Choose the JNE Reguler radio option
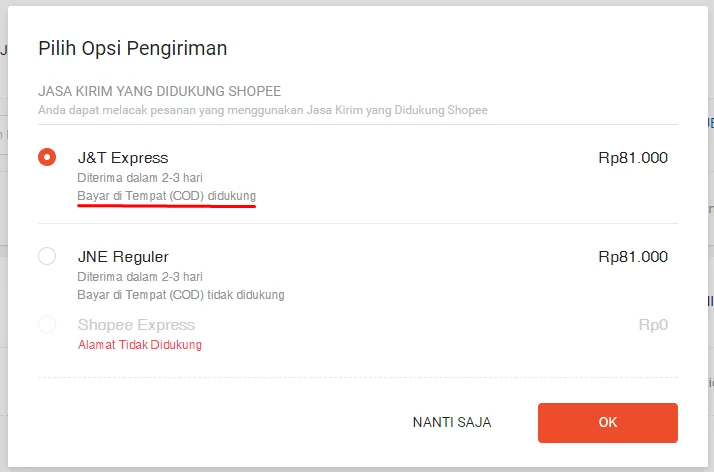Image resolution: width=714 pixels, height=472 pixels. 47,257
